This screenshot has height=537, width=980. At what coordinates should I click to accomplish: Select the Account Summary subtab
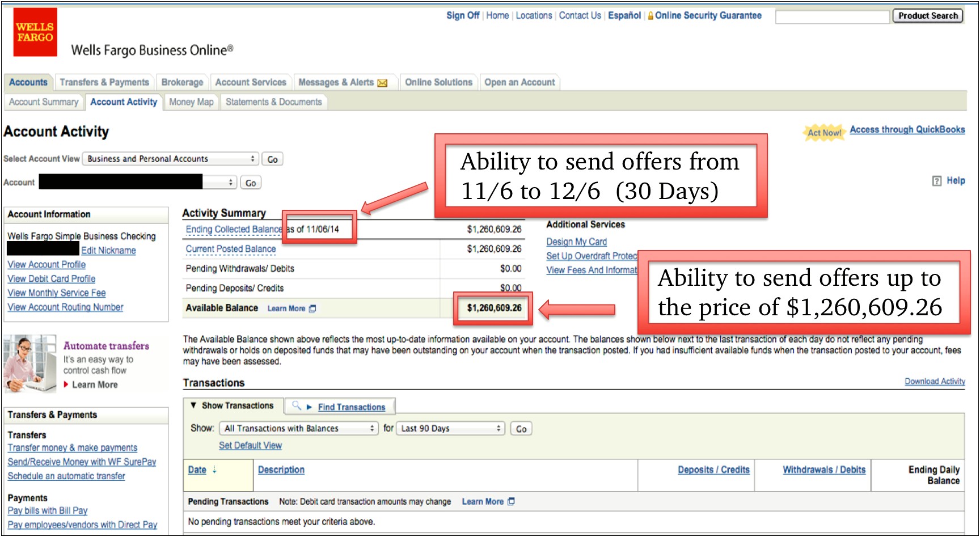(44, 102)
